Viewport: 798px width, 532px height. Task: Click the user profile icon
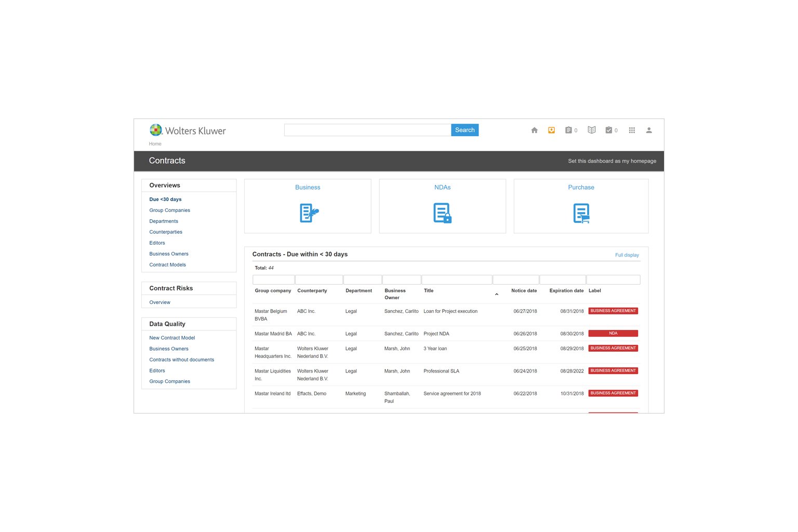tap(649, 130)
